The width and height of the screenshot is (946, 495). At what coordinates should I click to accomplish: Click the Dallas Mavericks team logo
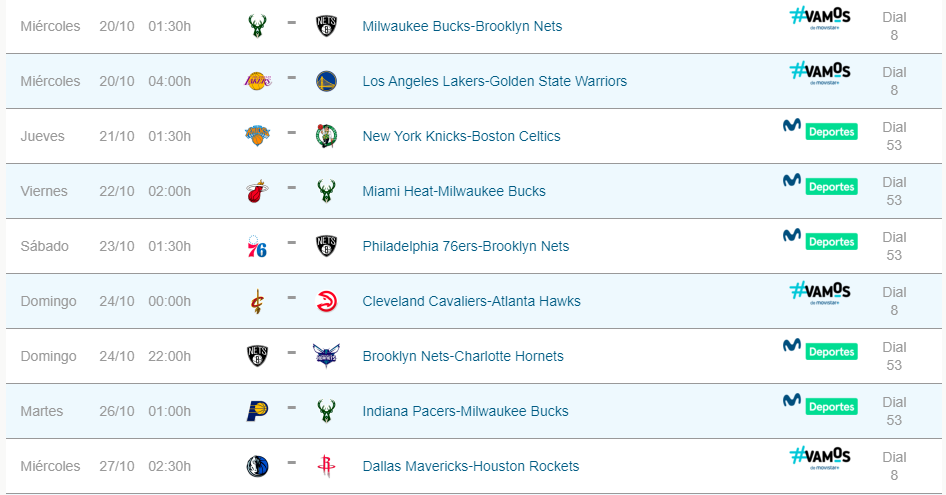(257, 466)
